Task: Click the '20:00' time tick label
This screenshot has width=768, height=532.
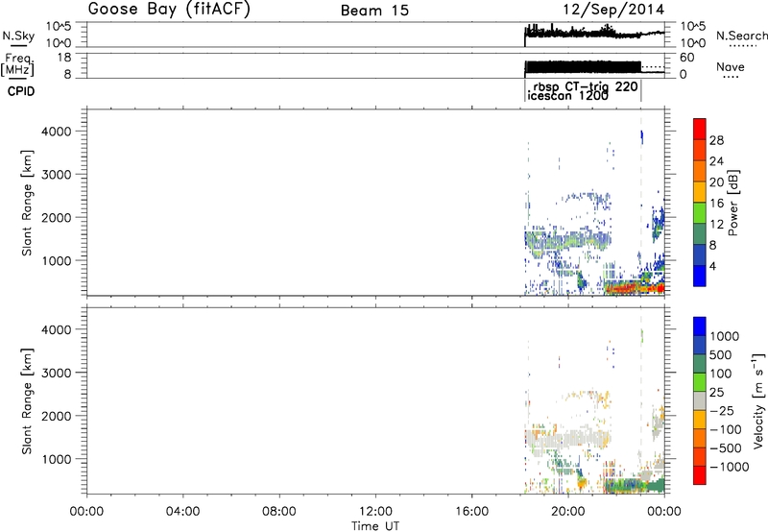Action: [568, 512]
